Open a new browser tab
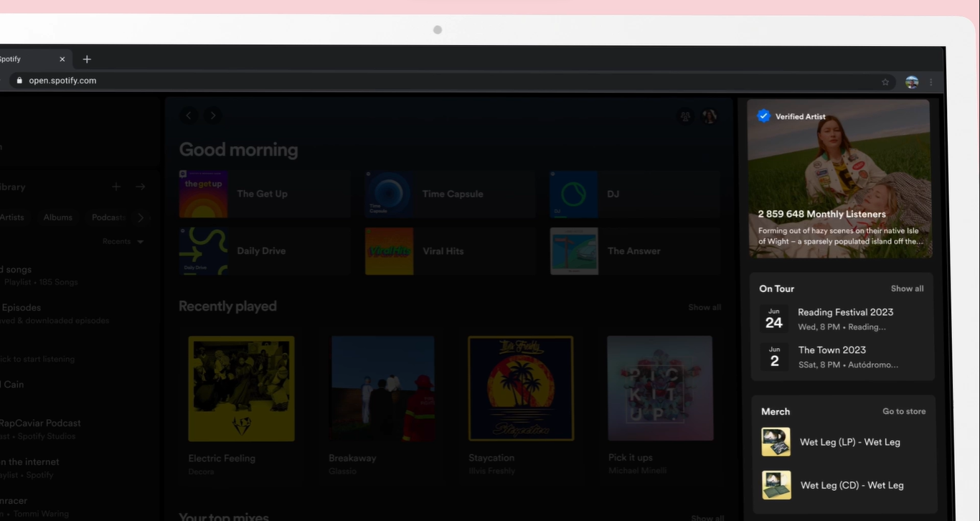This screenshot has height=521, width=980. (87, 60)
